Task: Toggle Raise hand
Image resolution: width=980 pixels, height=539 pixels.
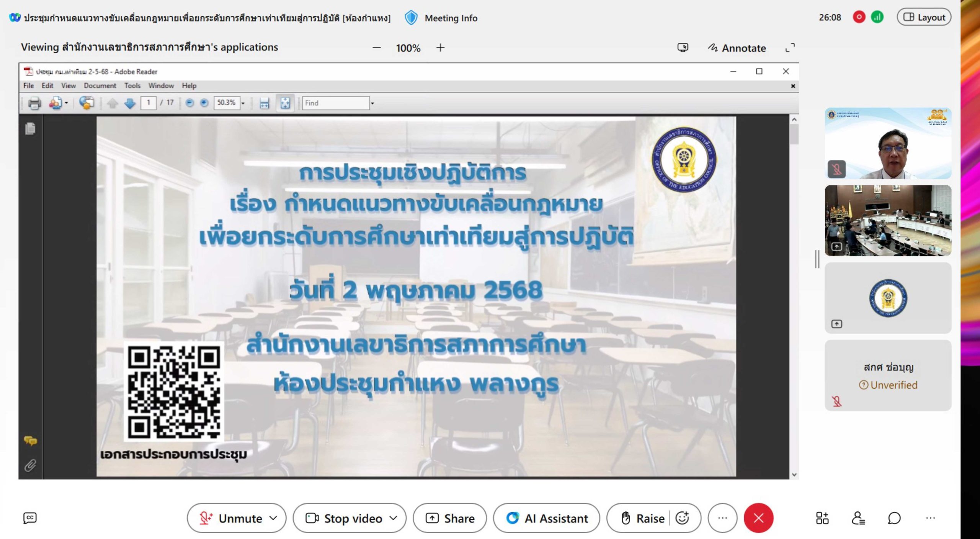Action: (x=642, y=518)
